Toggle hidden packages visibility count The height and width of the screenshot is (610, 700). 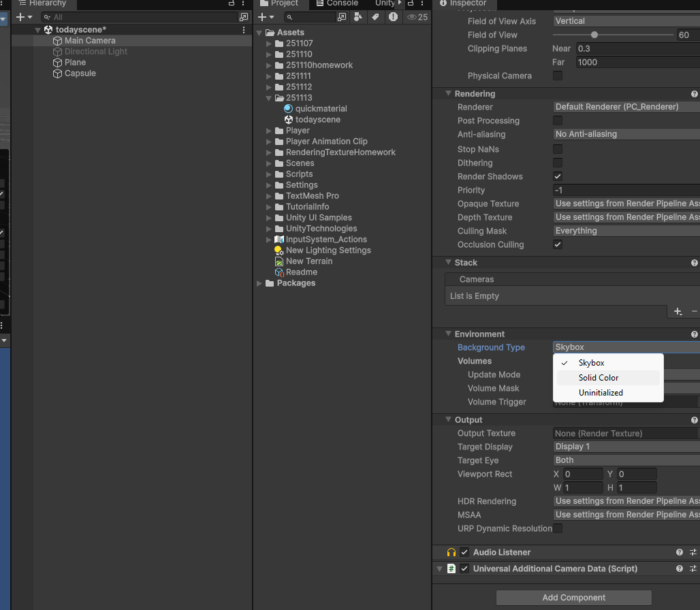pos(417,17)
